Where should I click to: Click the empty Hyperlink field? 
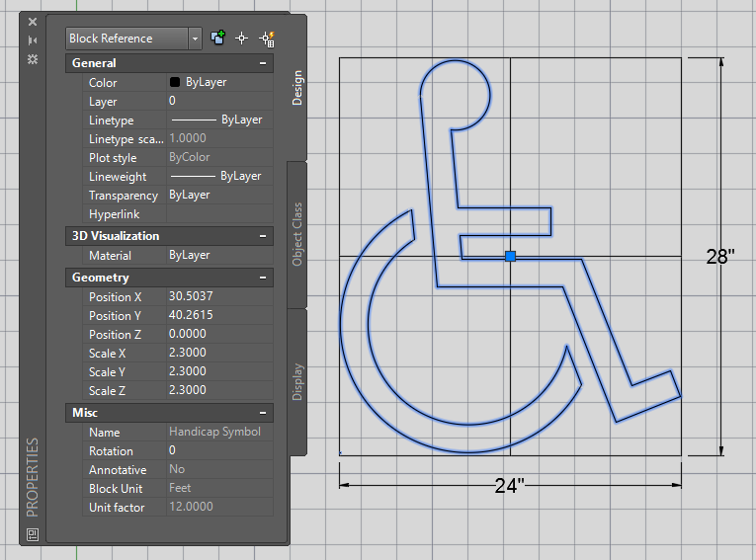pos(219,214)
